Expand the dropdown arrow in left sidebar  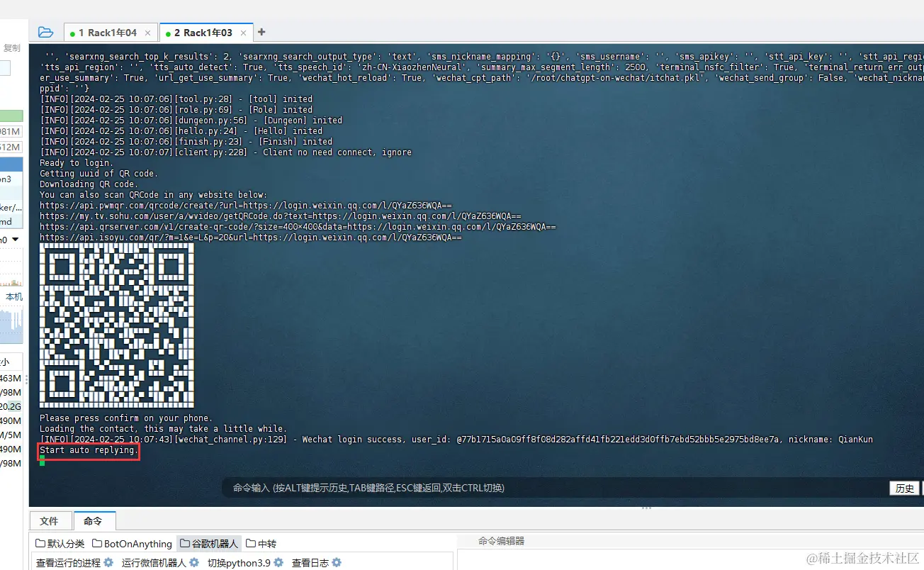click(x=15, y=240)
